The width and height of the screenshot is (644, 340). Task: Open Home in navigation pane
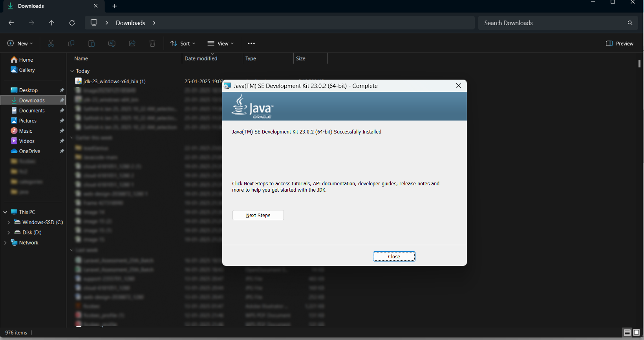[26, 60]
